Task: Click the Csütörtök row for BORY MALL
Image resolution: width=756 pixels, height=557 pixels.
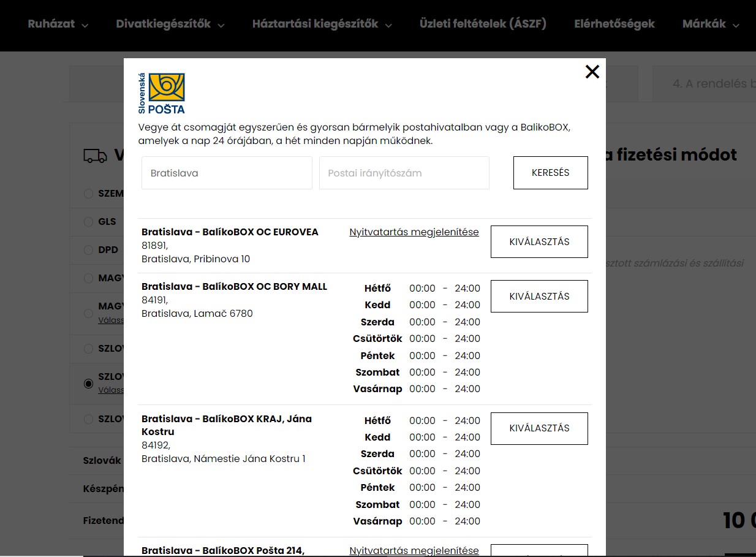Action: point(417,338)
